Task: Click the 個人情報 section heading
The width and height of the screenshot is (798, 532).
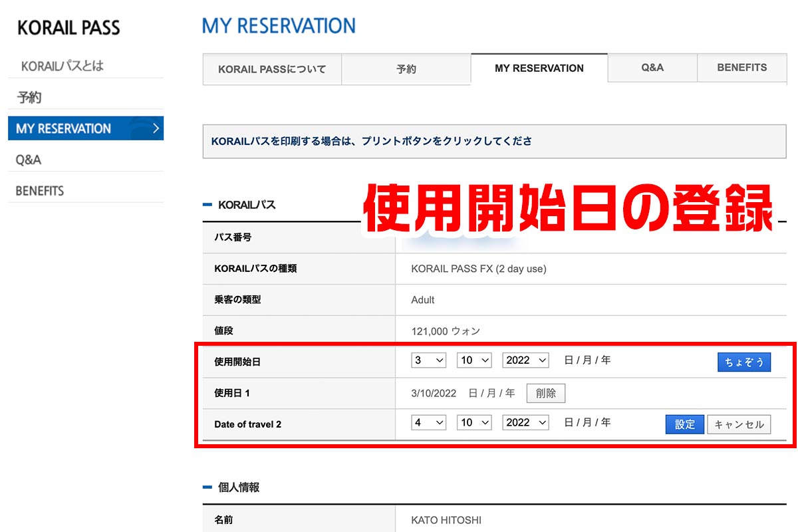Action: [x=239, y=487]
